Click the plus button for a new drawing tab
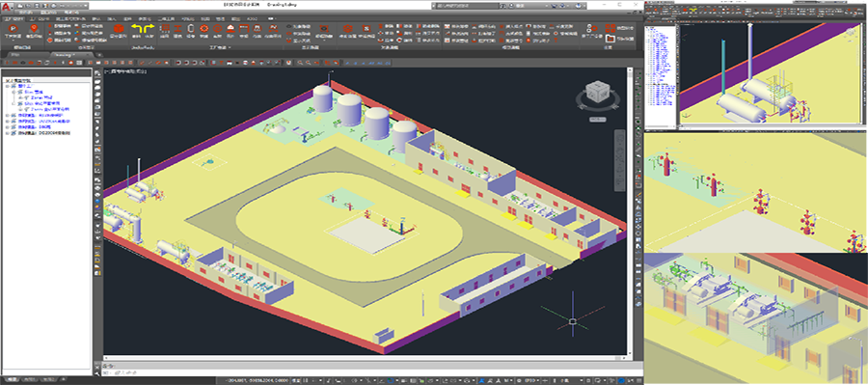 point(99,55)
